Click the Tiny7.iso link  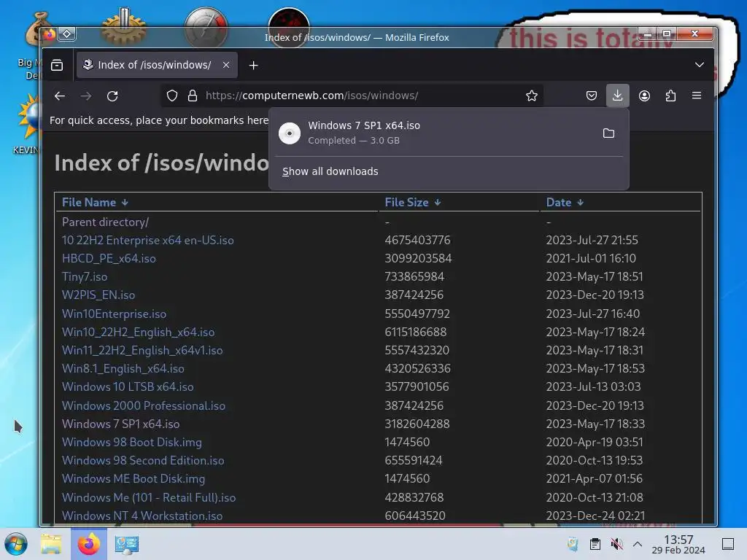[85, 276]
